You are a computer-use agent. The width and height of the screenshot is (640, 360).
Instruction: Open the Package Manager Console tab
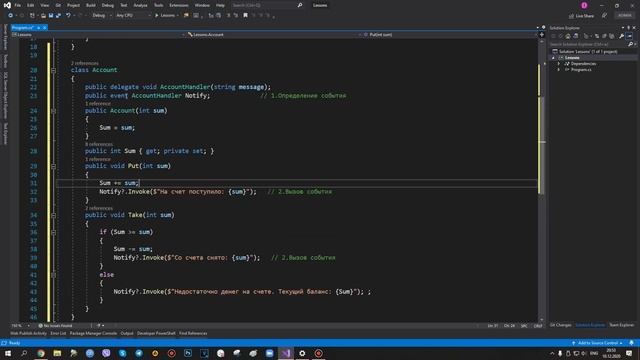[x=93, y=333]
